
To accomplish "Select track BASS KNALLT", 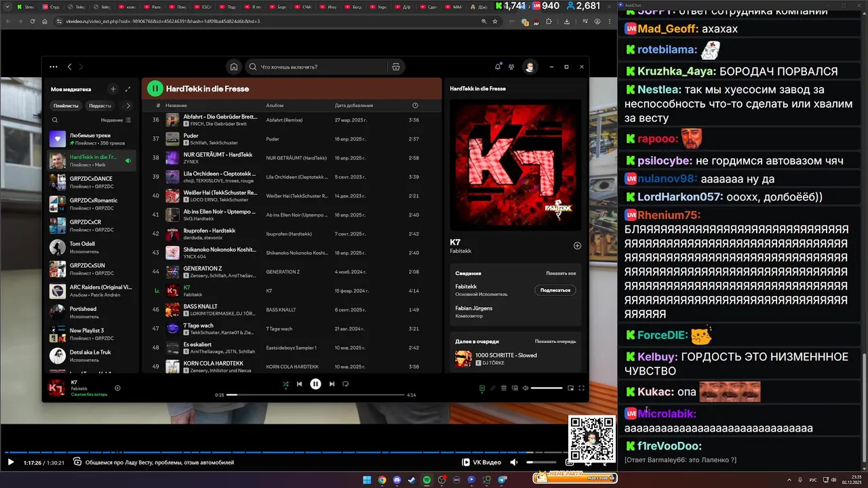I will (292, 310).
